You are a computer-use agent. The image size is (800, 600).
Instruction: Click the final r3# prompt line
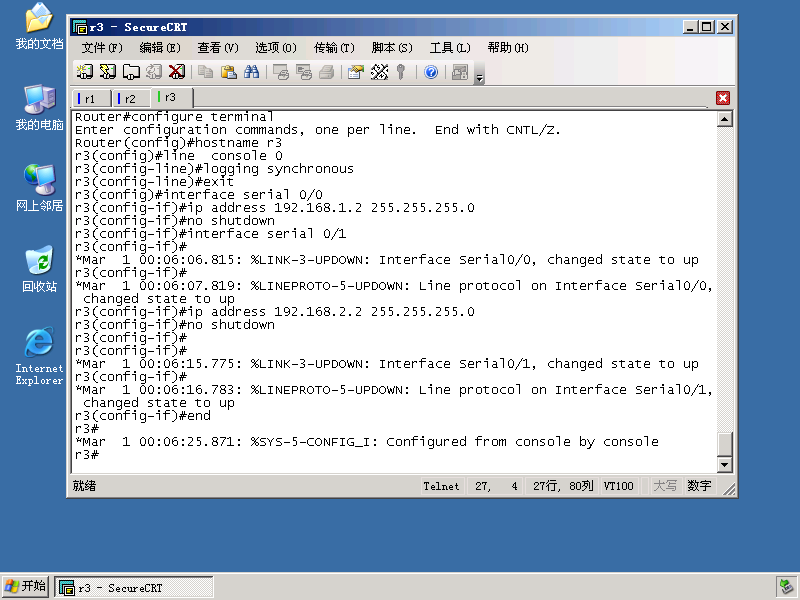tap(87, 455)
